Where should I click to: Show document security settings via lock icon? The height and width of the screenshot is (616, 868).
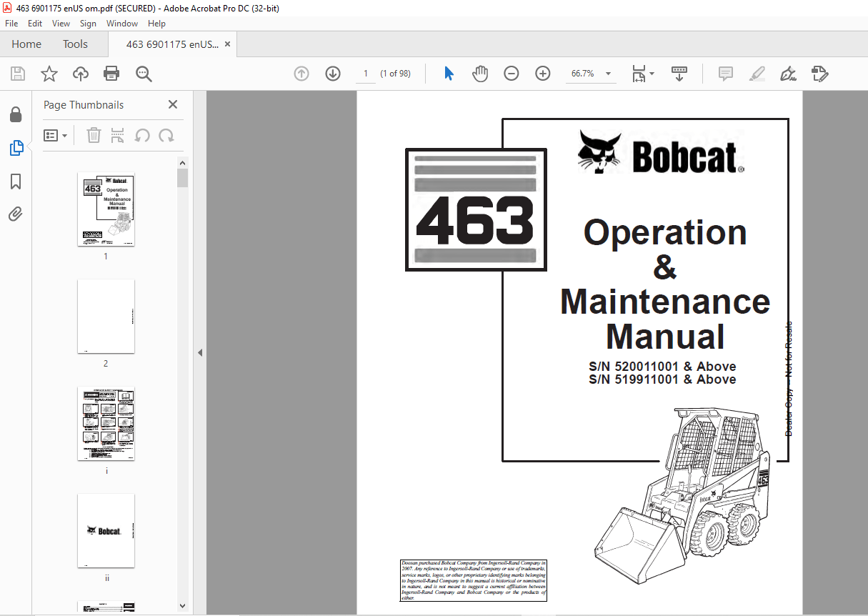click(x=16, y=114)
